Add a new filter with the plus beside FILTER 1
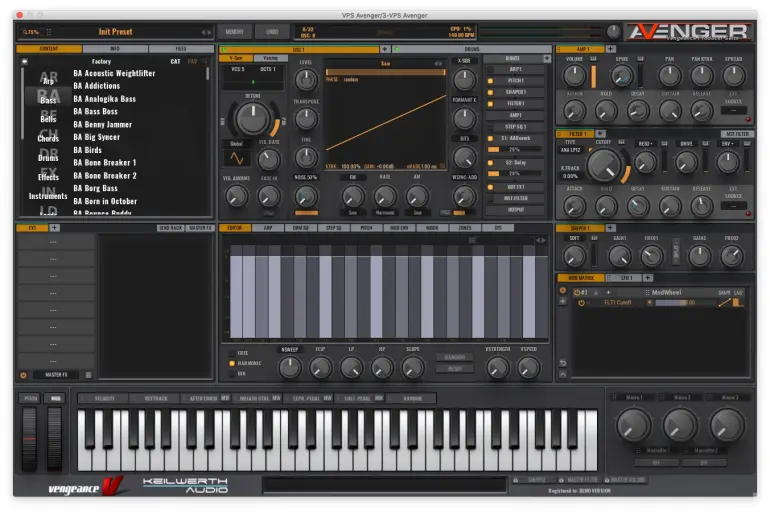Screen dimensions: 770x512 tap(600, 134)
